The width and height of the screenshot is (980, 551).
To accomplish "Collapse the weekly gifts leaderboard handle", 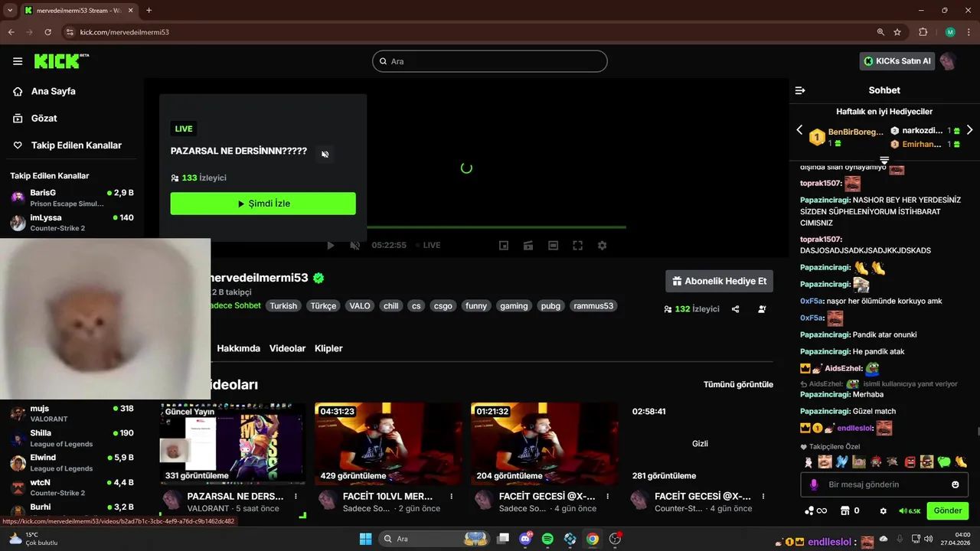I will coord(884,161).
